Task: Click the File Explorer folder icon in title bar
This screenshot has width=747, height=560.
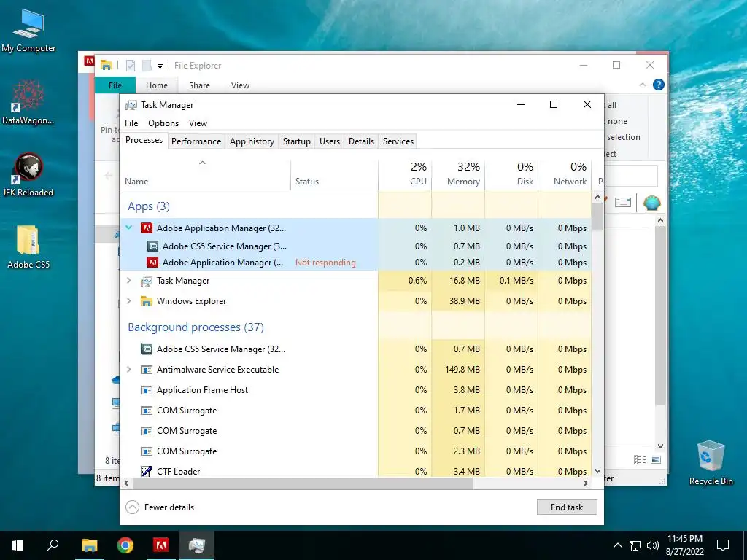Action: 107,65
